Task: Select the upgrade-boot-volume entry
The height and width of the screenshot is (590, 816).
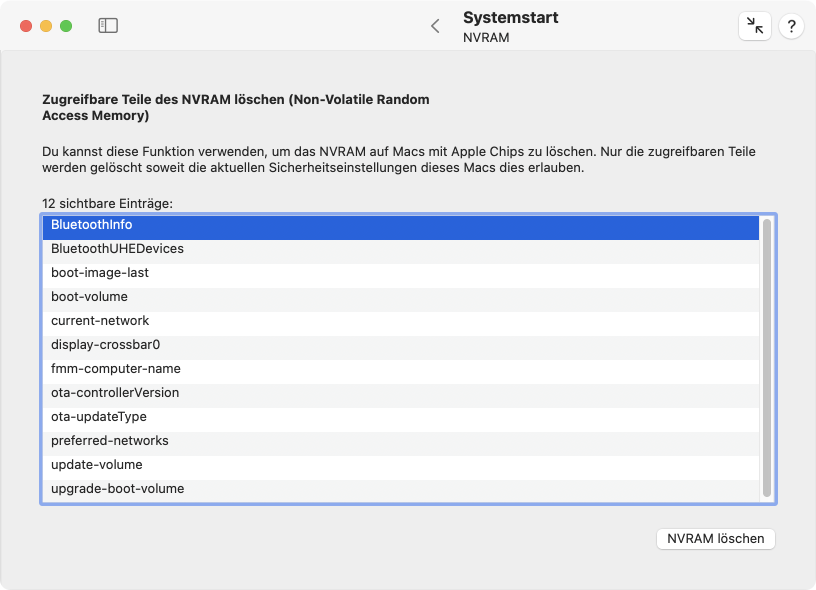Action: click(x=401, y=491)
